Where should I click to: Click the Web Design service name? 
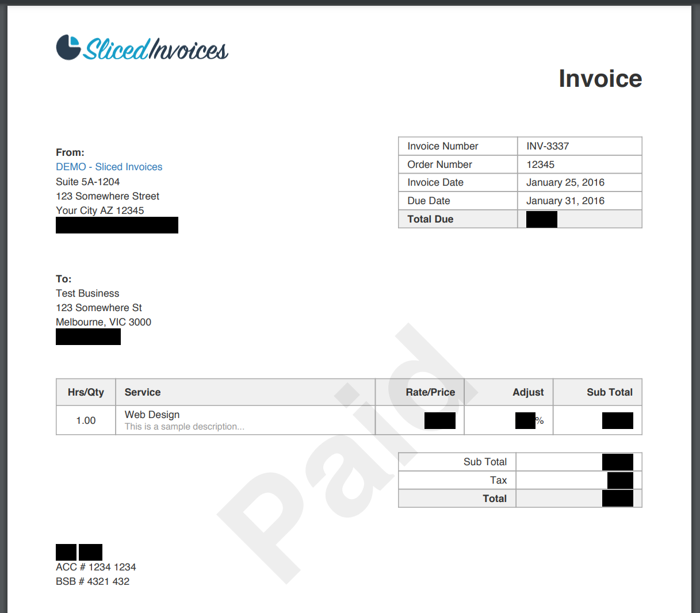pos(152,415)
